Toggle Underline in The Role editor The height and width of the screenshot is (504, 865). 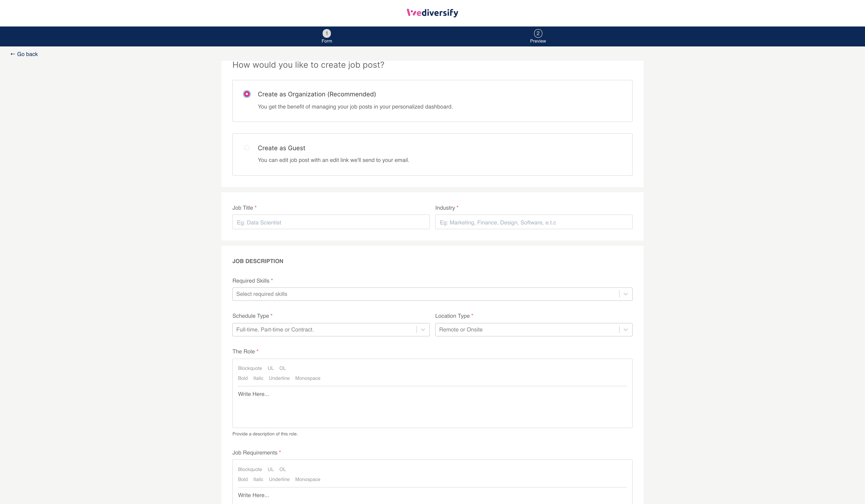click(279, 378)
